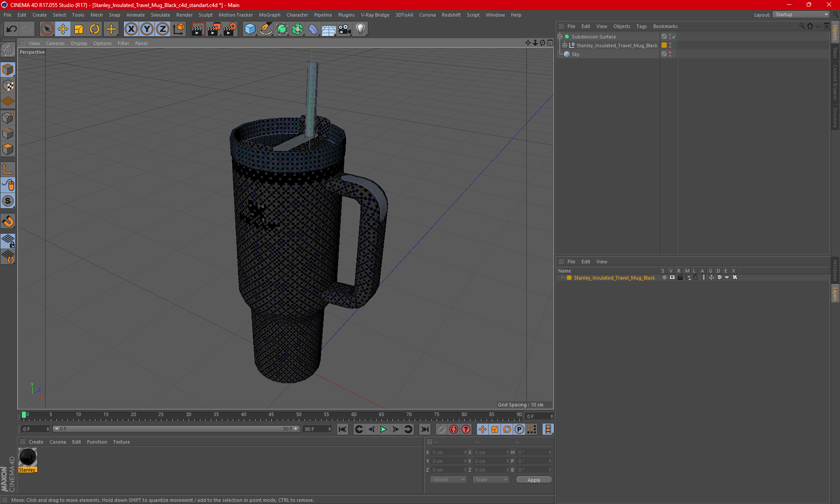Switch to Polygons mode in left sidebar
The width and height of the screenshot is (840, 504).
click(x=8, y=149)
